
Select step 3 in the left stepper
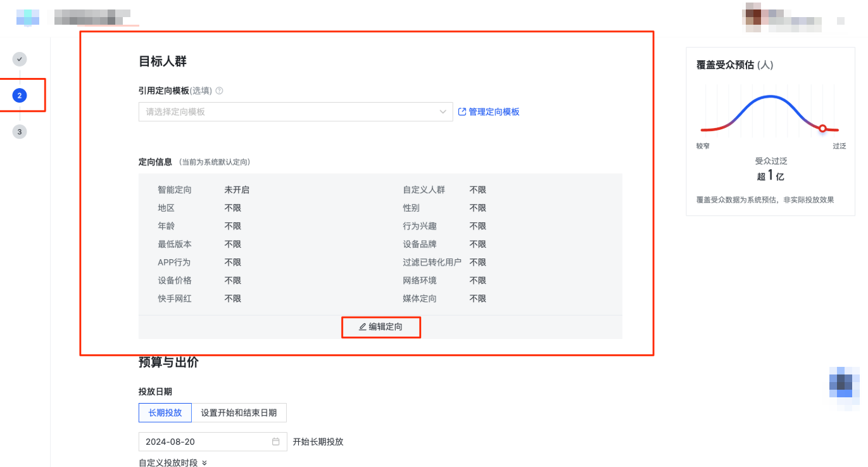(19, 131)
